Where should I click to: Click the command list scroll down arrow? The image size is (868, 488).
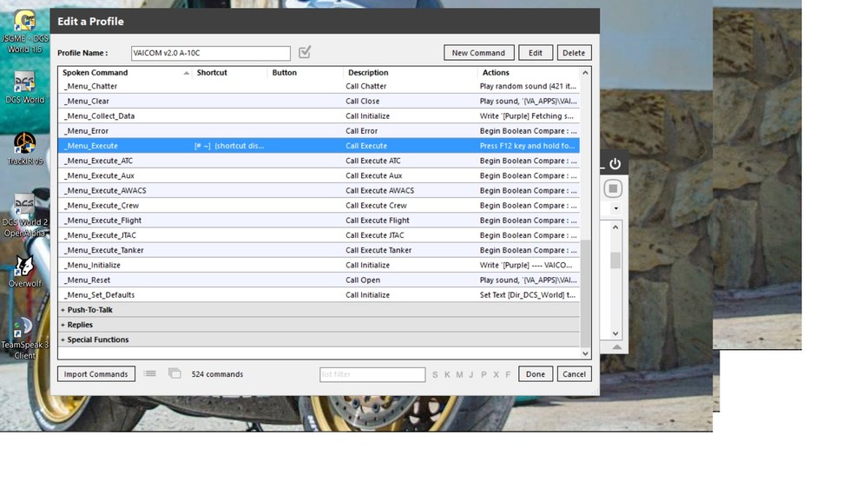tap(585, 353)
